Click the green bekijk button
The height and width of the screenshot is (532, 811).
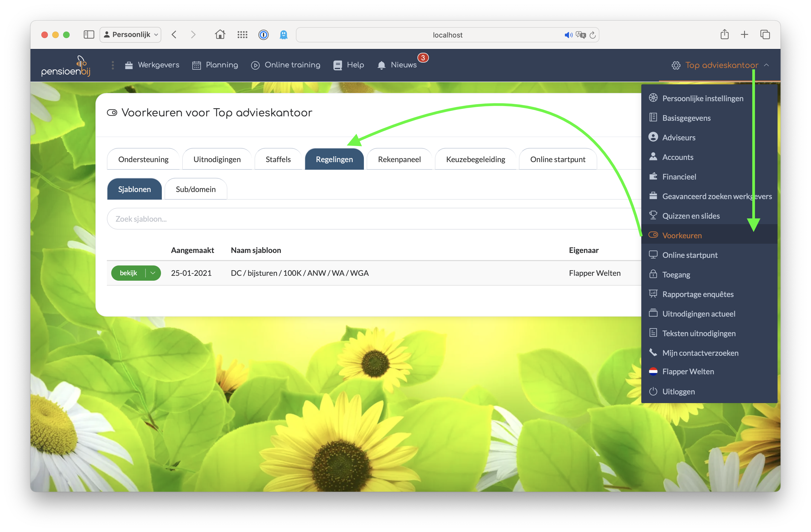(x=128, y=273)
